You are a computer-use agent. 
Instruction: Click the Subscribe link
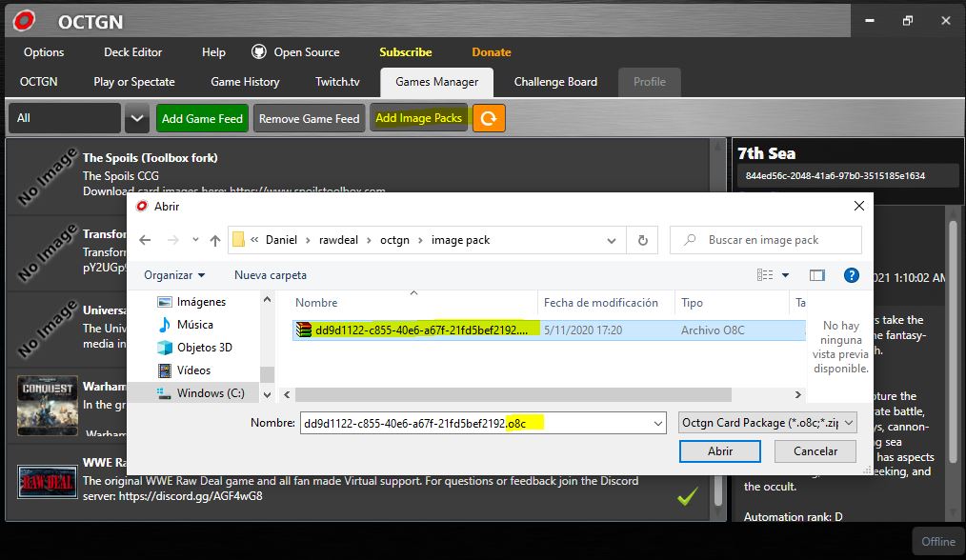point(406,52)
